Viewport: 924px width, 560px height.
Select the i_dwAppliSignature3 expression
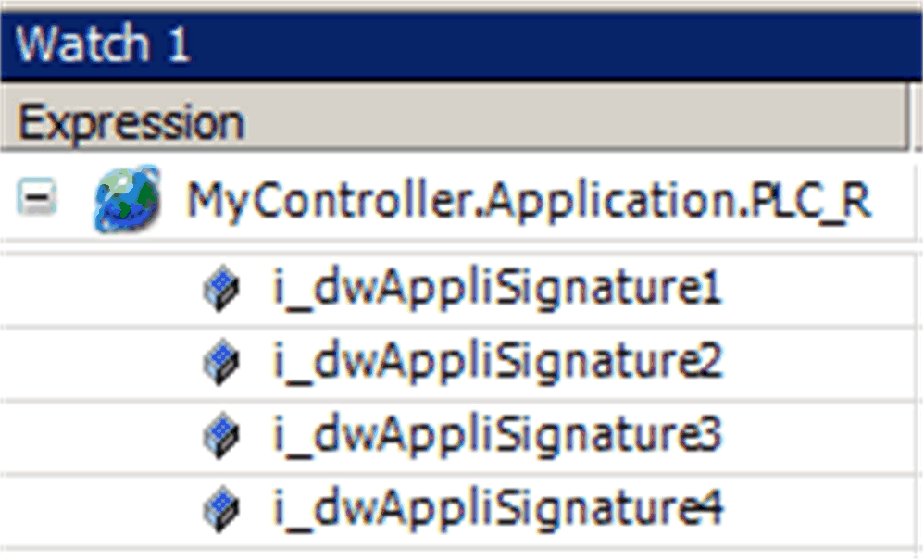498,435
